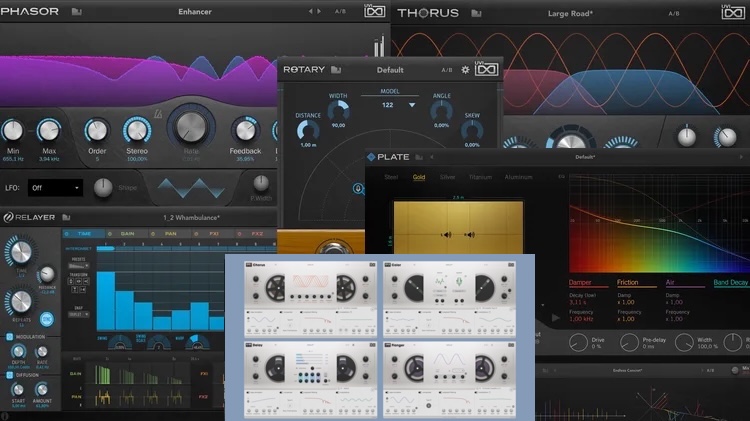Open Plate Default preset menu

click(x=585, y=157)
